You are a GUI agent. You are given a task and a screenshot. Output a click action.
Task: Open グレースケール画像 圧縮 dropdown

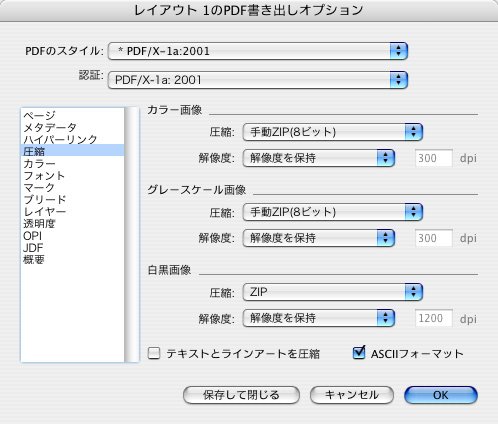pos(333,212)
